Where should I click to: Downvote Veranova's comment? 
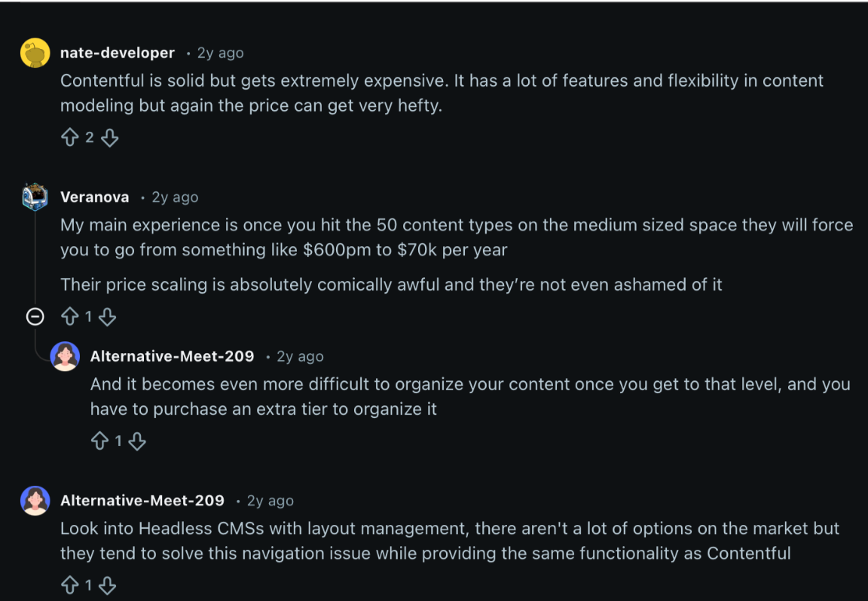[x=108, y=317]
